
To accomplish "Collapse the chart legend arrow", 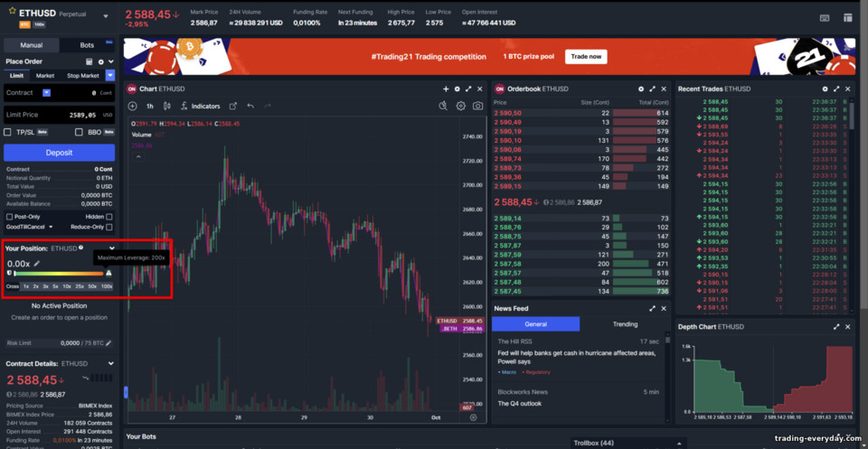I will [137, 157].
